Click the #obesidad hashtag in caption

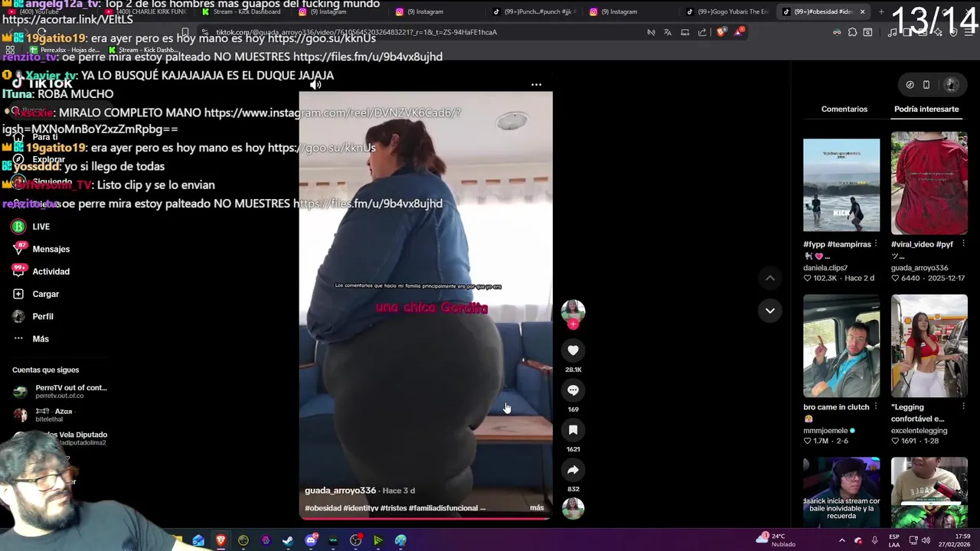(323, 507)
